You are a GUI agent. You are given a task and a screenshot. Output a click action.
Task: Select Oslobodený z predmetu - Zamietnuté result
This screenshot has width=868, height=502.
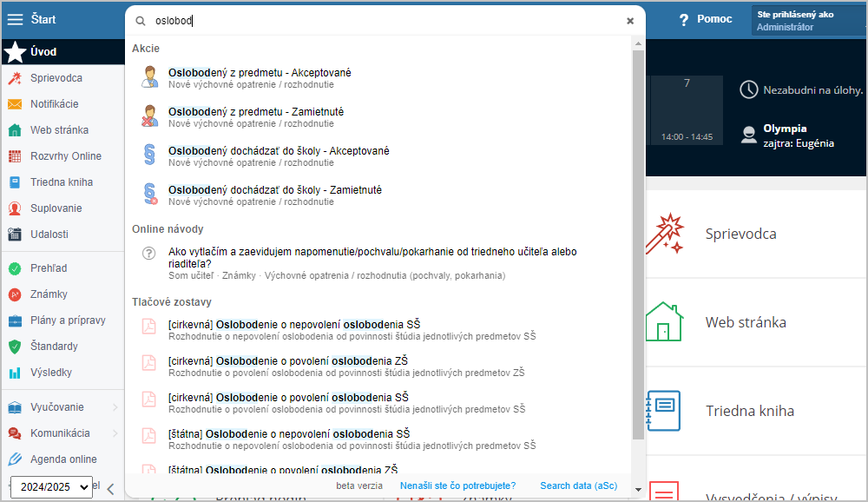pyautogui.click(x=378, y=117)
